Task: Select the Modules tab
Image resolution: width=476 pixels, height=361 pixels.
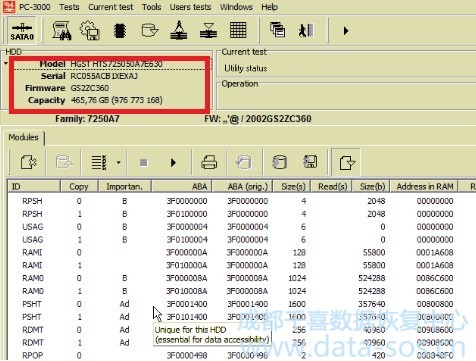Action: pyautogui.click(x=23, y=137)
